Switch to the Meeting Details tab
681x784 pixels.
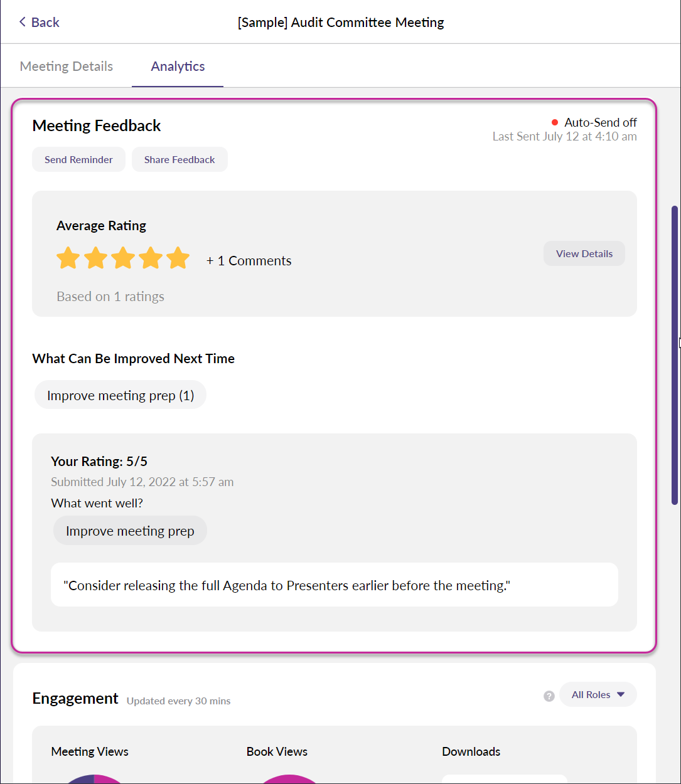click(67, 66)
